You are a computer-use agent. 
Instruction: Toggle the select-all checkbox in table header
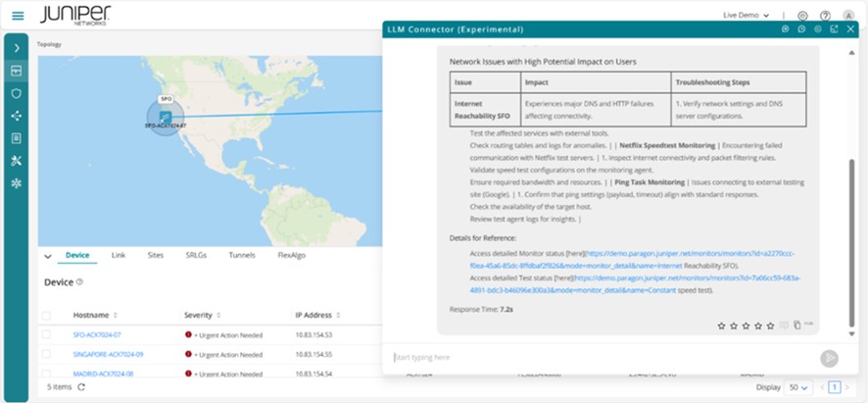click(47, 315)
